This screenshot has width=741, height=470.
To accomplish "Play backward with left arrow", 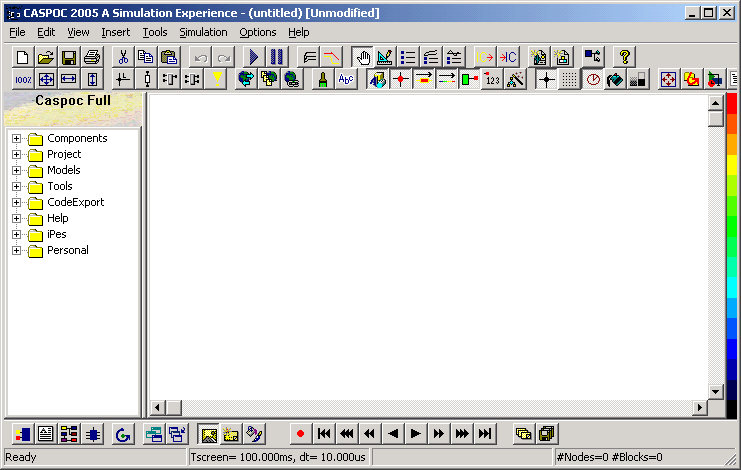I will click(x=393, y=434).
